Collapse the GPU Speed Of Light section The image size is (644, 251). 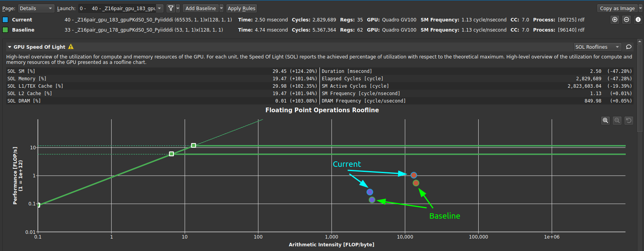coord(10,47)
